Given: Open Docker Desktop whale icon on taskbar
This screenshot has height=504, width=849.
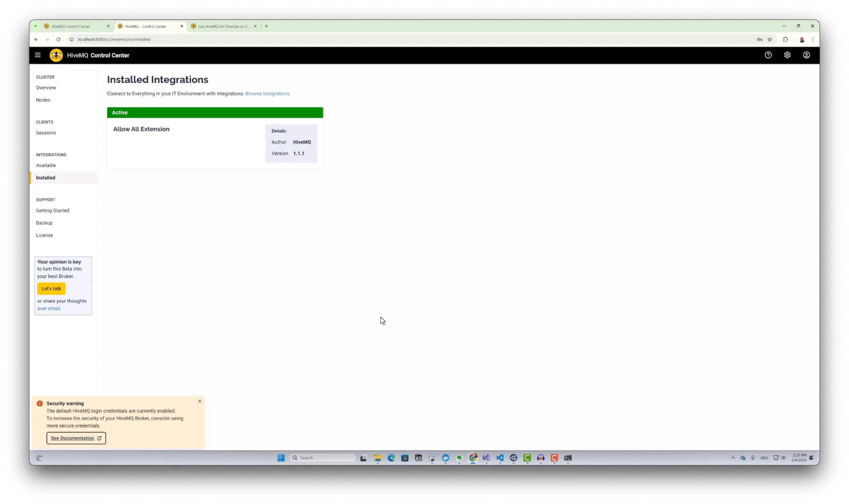Looking at the screenshot, I should (x=446, y=458).
